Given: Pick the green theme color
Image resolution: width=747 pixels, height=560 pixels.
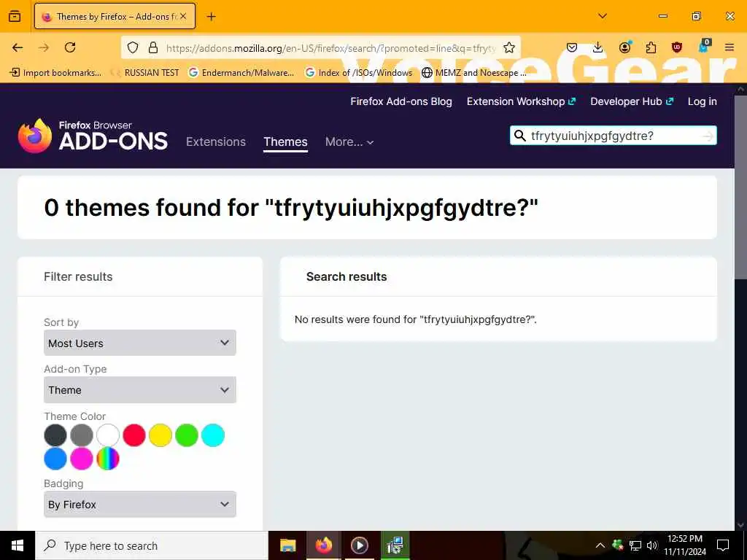Looking at the screenshot, I should click(187, 435).
